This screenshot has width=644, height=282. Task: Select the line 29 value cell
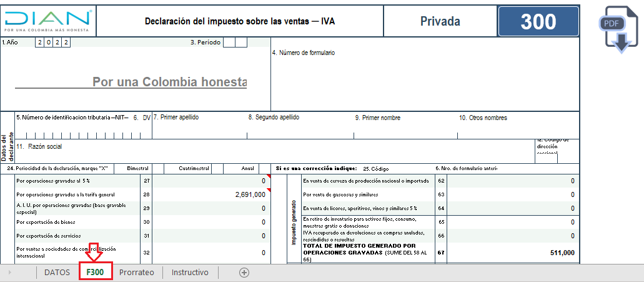(x=212, y=208)
